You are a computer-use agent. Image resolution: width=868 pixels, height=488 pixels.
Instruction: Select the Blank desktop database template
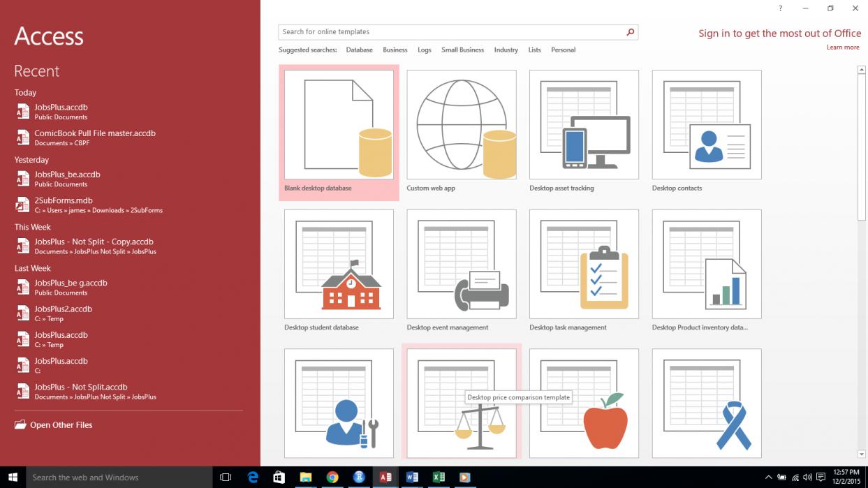tap(339, 133)
